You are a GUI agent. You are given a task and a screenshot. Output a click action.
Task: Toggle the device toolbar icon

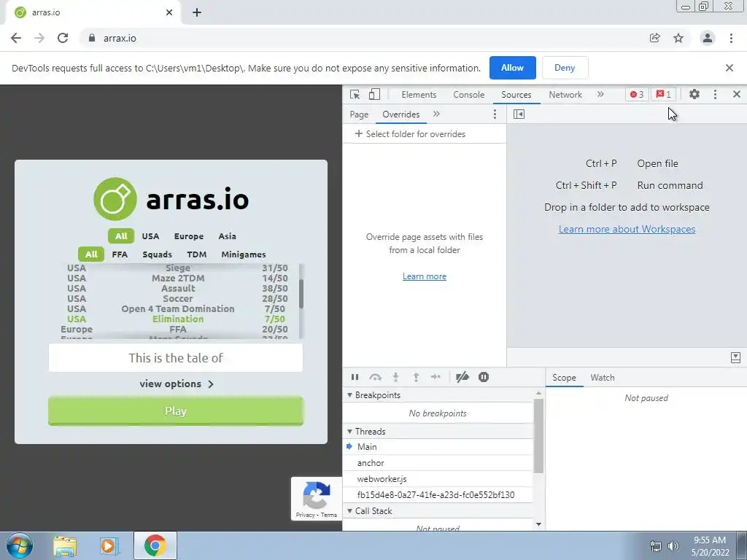(374, 94)
